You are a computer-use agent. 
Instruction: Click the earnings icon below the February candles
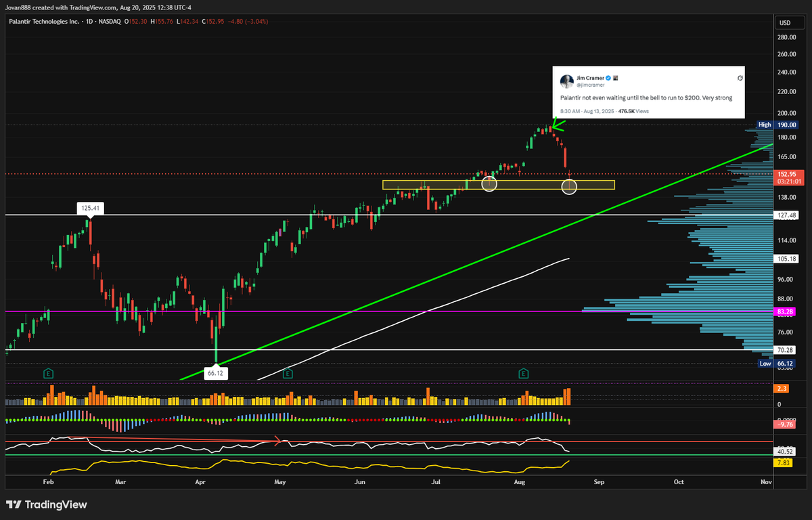(x=47, y=373)
